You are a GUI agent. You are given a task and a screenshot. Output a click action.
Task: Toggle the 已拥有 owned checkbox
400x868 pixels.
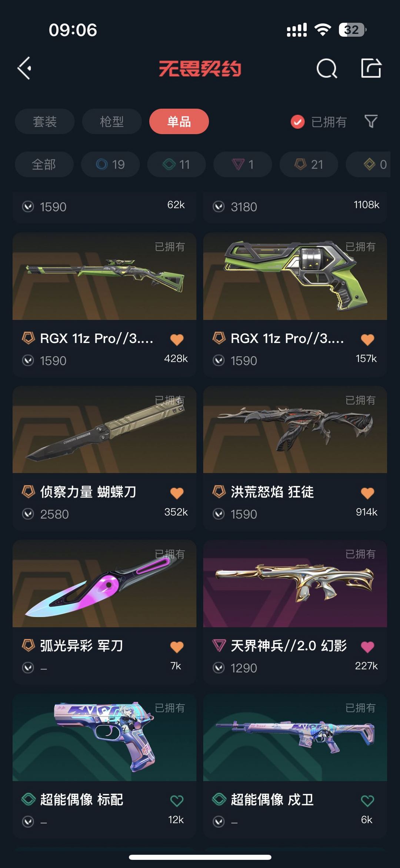pyautogui.click(x=297, y=122)
